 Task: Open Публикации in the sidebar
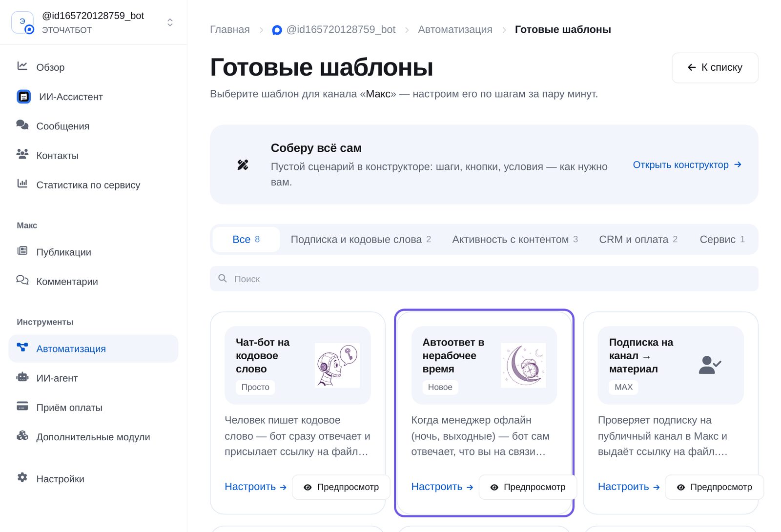click(93, 252)
